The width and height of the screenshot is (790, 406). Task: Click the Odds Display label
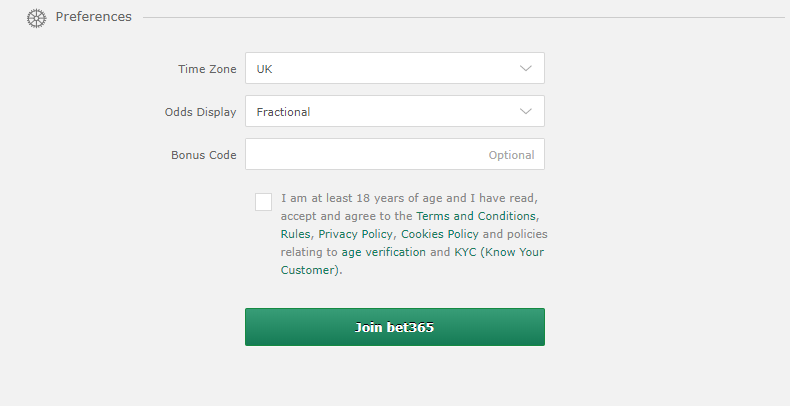(x=201, y=112)
